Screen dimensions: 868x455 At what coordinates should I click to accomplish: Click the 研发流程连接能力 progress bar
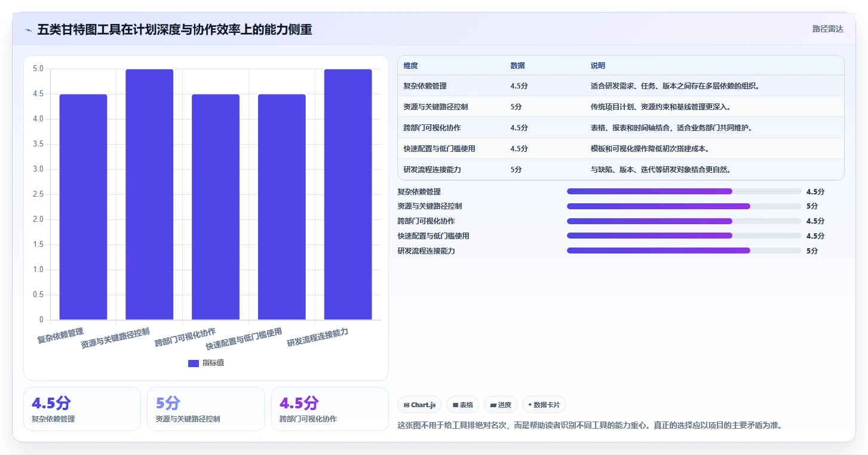(684, 251)
